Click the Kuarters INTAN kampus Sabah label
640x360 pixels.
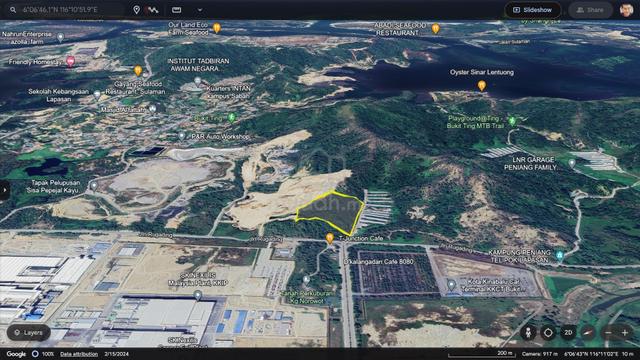pos(228,92)
